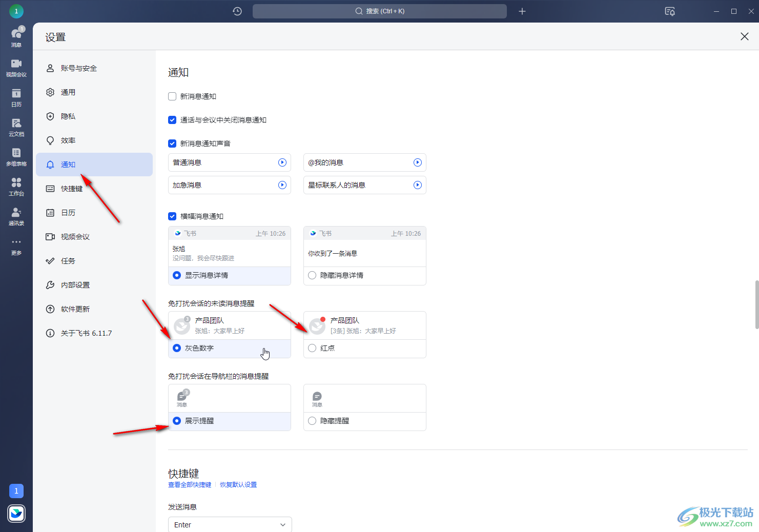Click the user avatar at top-left
The height and width of the screenshot is (532, 759).
[x=16, y=11]
